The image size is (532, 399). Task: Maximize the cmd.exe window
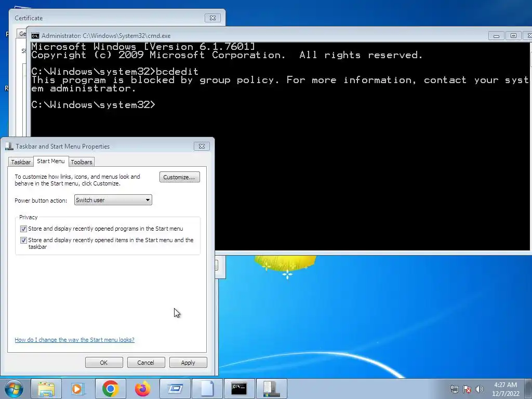513,36
